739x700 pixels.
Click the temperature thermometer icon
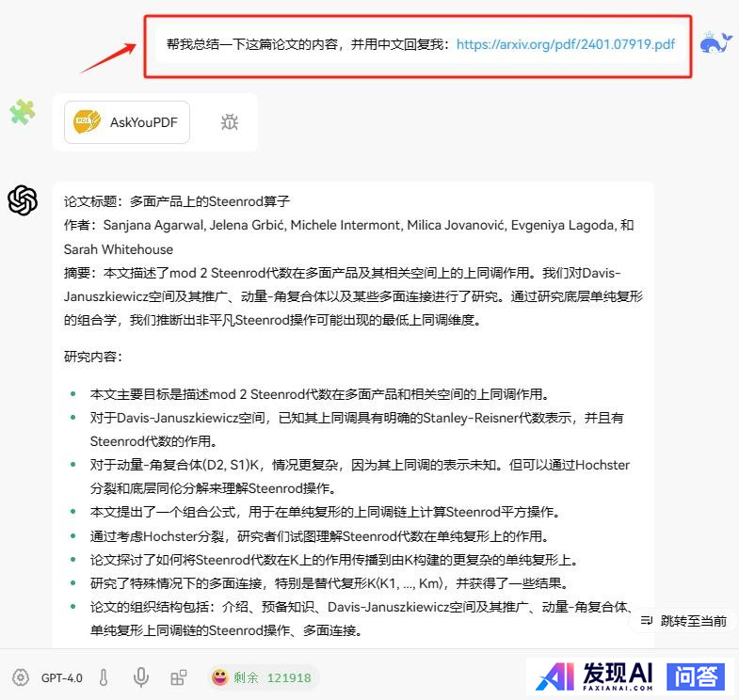pos(104,677)
